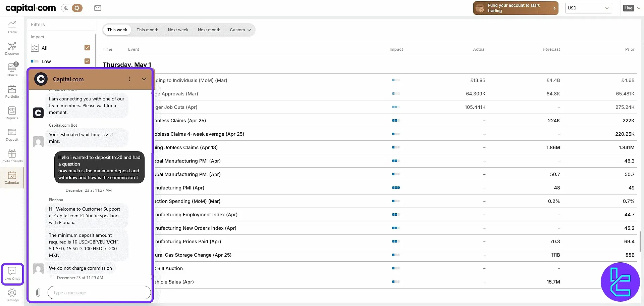Open the Trade section in sidebar
Image resolution: width=644 pixels, height=306 pixels.
12,27
